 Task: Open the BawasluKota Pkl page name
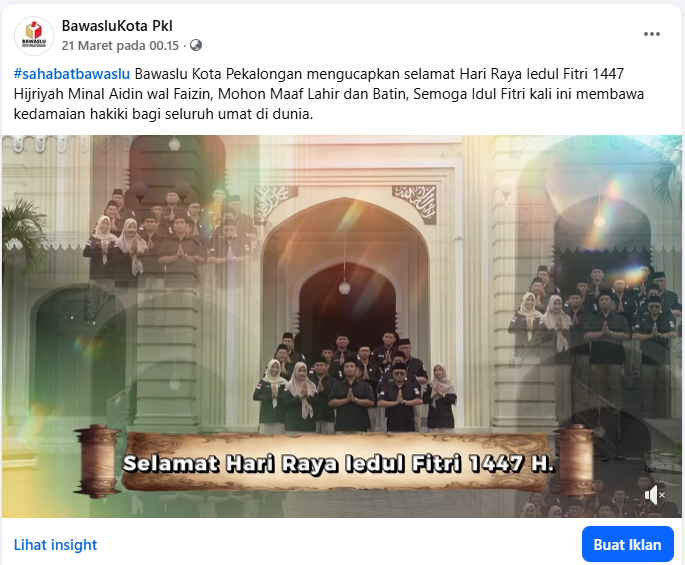(x=117, y=26)
